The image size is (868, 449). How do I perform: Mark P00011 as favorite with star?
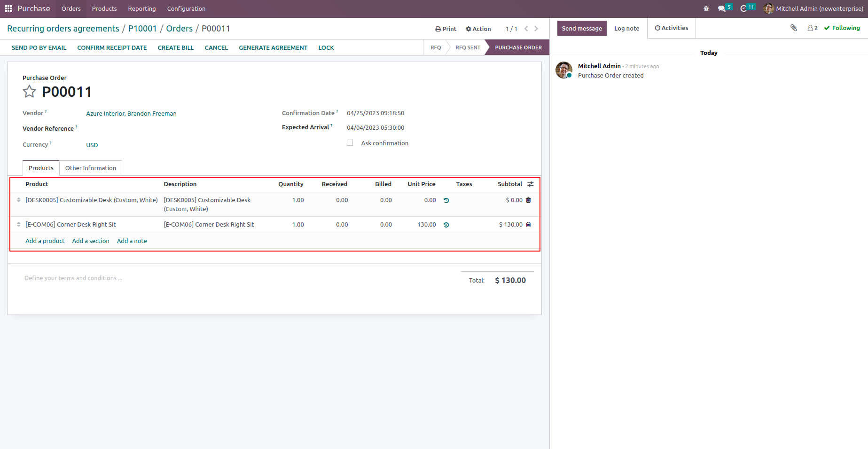(29, 91)
